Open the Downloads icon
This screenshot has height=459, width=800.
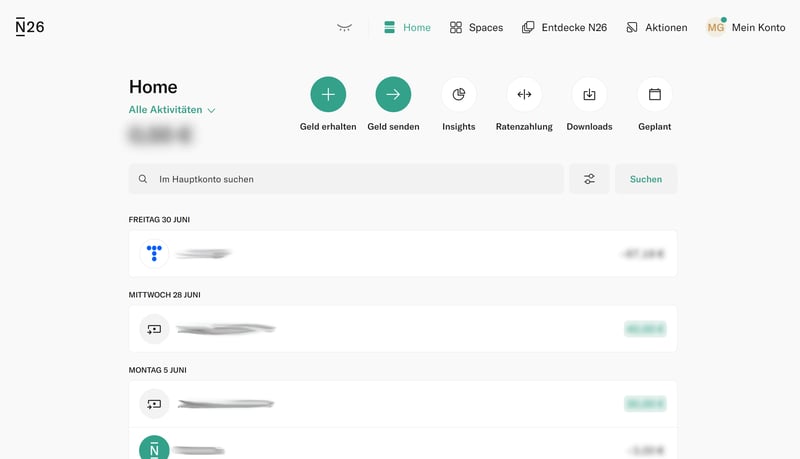(589, 94)
